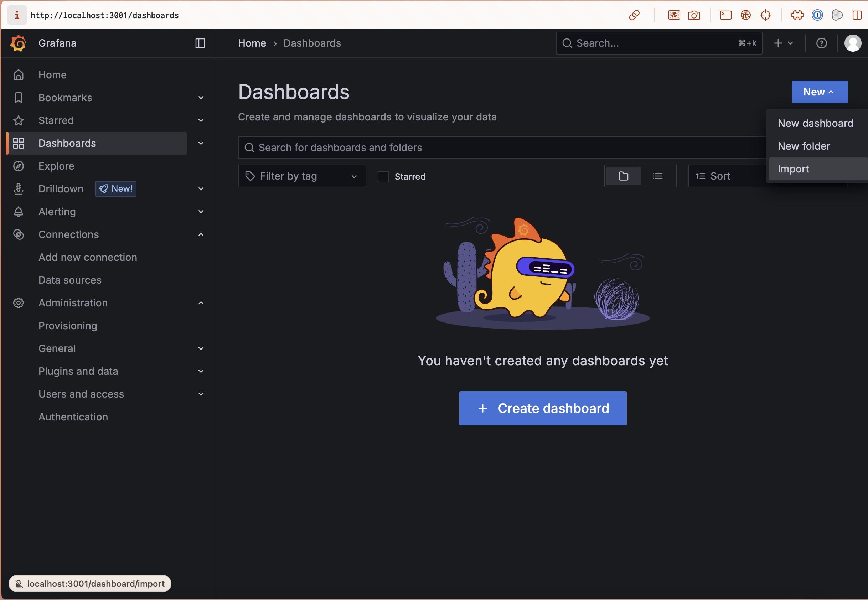This screenshot has width=868, height=600.
Task: Switch to list view toggle
Action: click(x=657, y=176)
